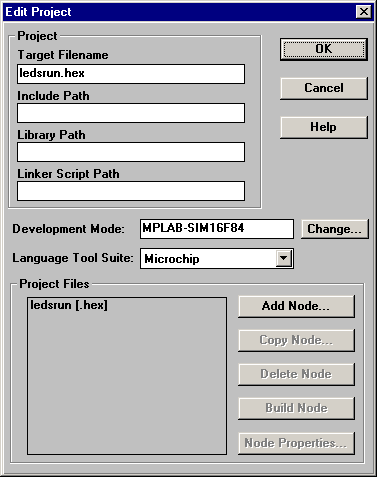Click the Development Mode field showing MPLAB-SIM16F84
The image size is (377, 477).
click(x=217, y=229)
